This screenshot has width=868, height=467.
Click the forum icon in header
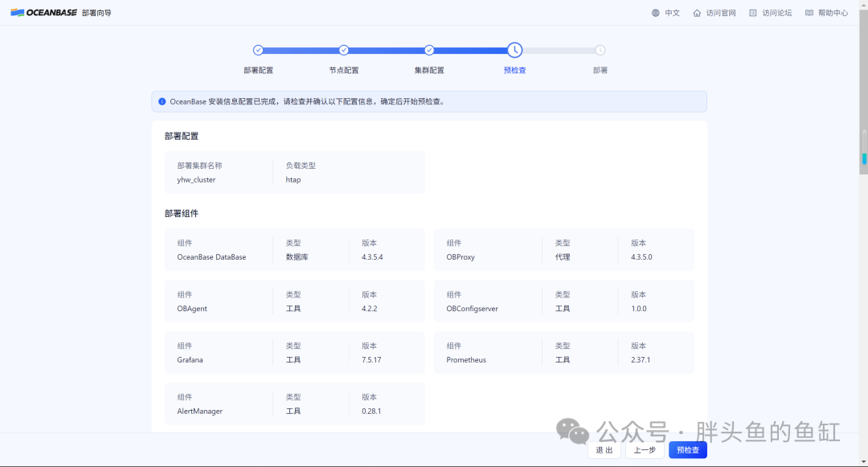pos(753,13)
